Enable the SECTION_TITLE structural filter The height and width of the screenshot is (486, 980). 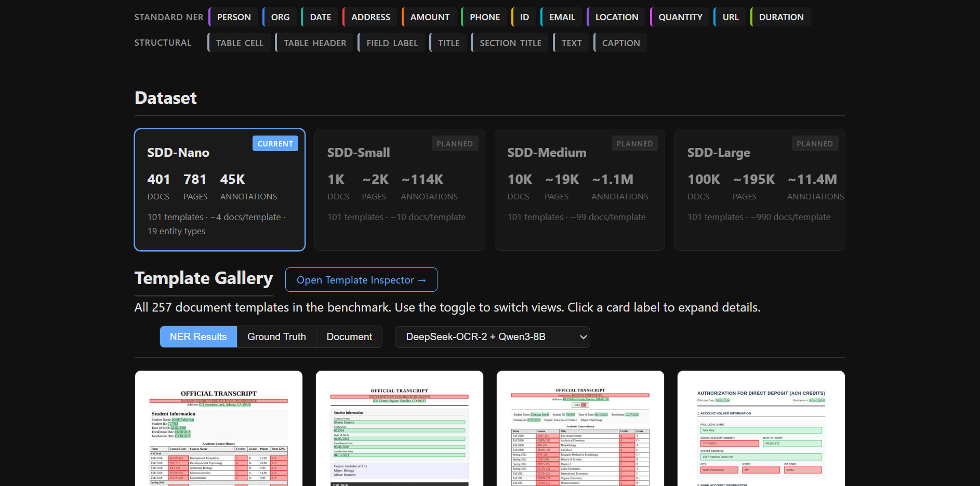pyautogui.click(x=510, y=42)
